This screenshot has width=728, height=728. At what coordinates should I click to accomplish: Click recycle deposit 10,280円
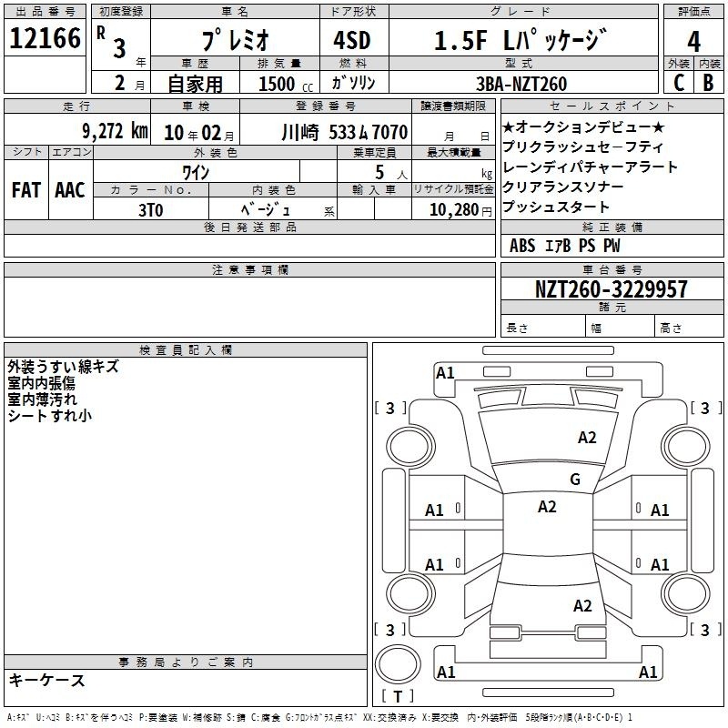[x=460, y=210]
